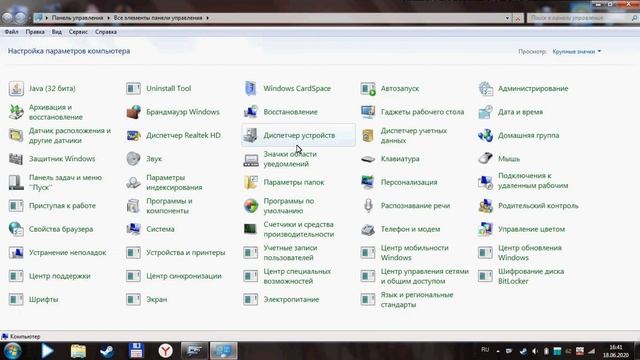Open the Счетчики и средства производительности icon
The width and height of the screenshot is (640, 360).
coord(251,229)
